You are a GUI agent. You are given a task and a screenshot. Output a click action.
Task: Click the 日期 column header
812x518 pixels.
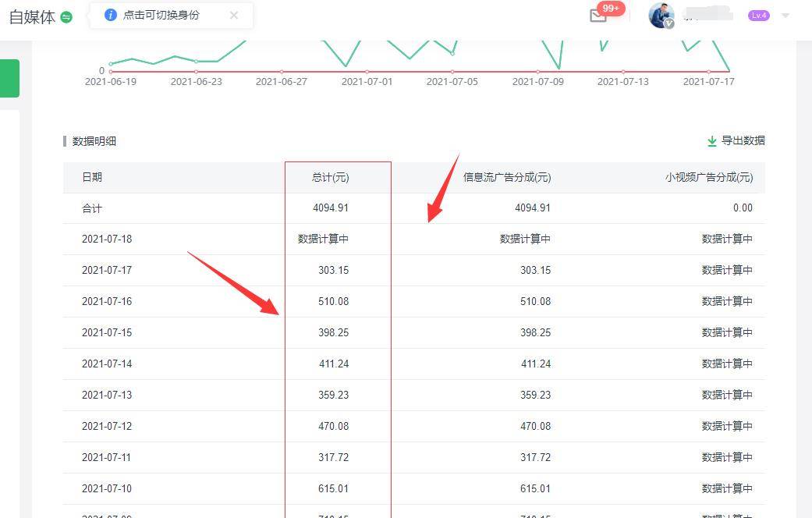tap(92, 177)
